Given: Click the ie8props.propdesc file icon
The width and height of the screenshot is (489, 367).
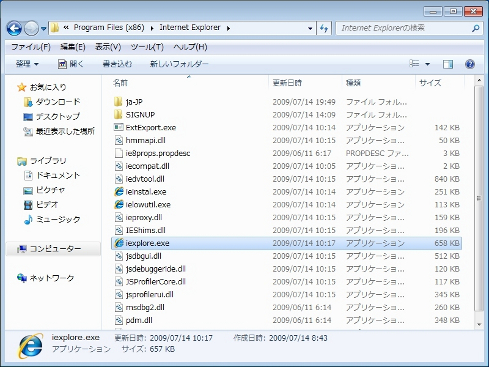Looking at the screenshot, I should tap(119, 153).
